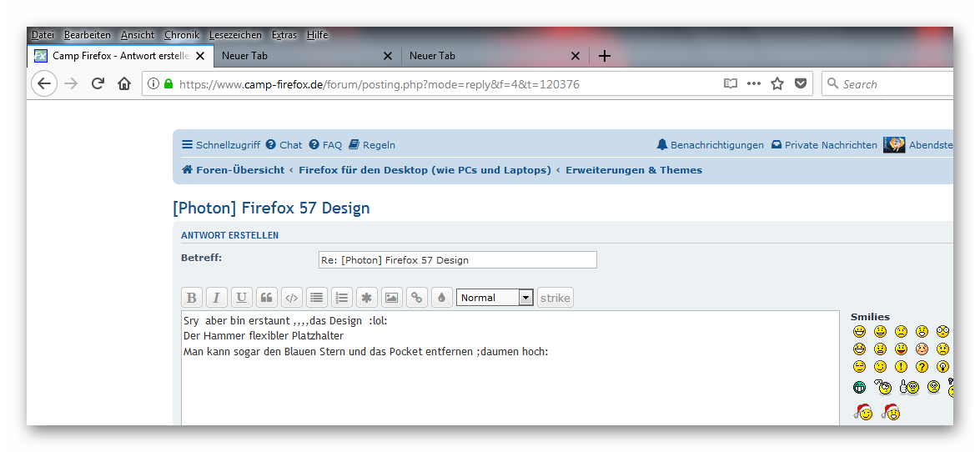Insert the question mark smiley
The width and height of the screenshot is (980, 452).
click(922, 367)
